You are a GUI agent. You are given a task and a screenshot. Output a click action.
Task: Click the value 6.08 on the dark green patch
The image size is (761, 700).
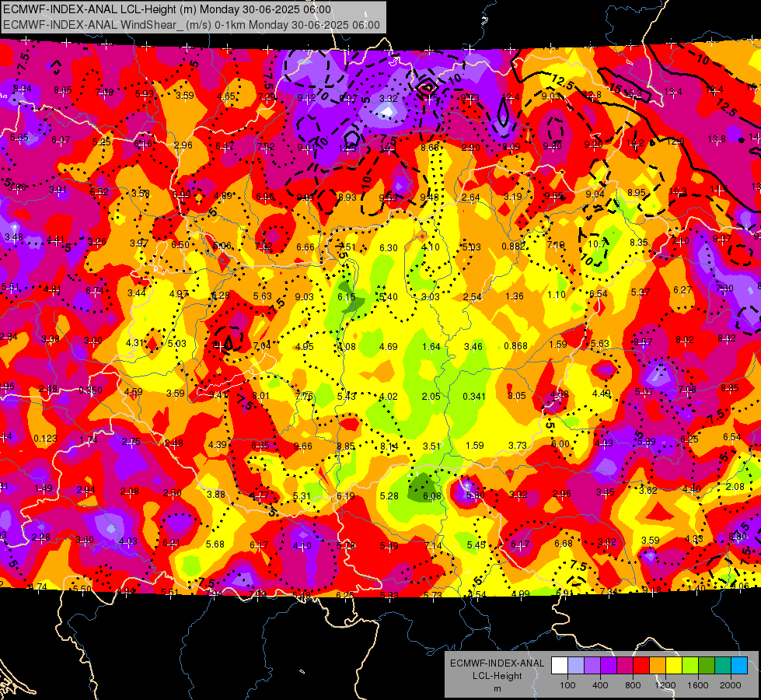coord(432,496)
